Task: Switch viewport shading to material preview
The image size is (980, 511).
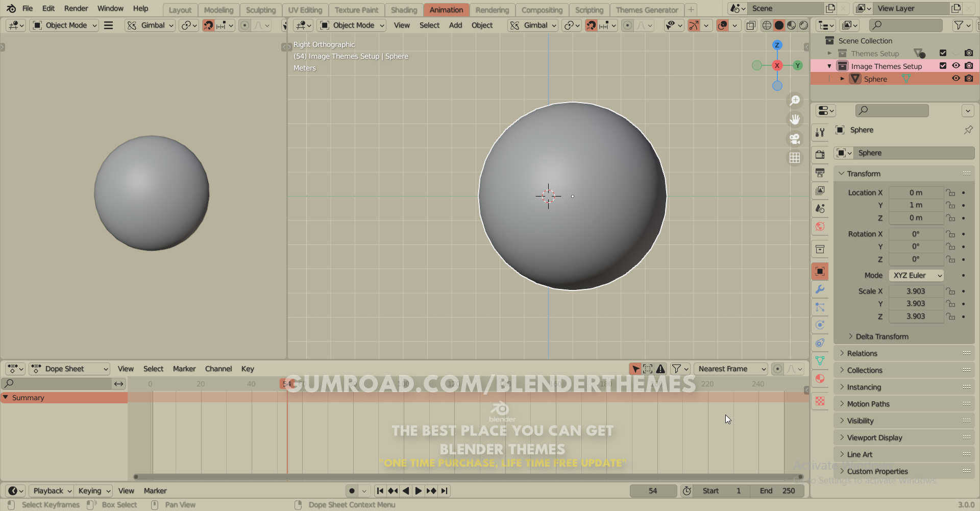Action: pos(791,26)
